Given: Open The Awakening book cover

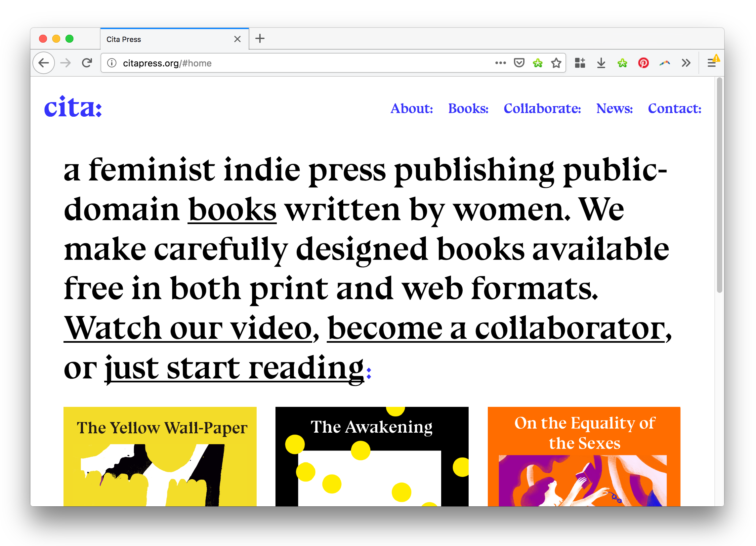Looking at the screenshot, I should (372, 457).
